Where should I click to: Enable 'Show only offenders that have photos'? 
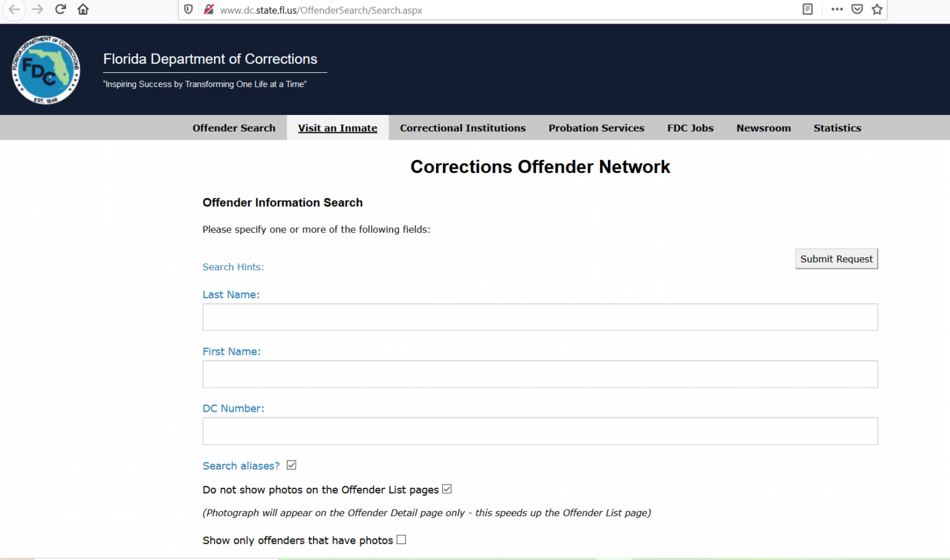coord(401,540)
